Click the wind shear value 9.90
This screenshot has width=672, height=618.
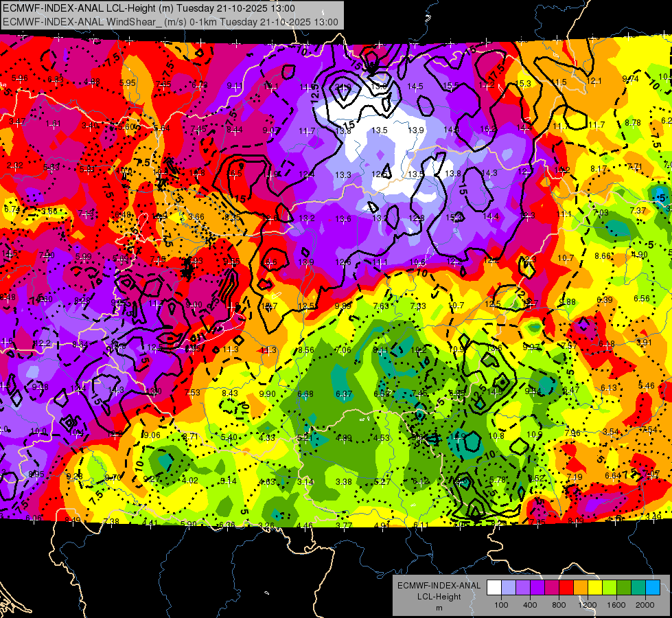click(268, 393)
